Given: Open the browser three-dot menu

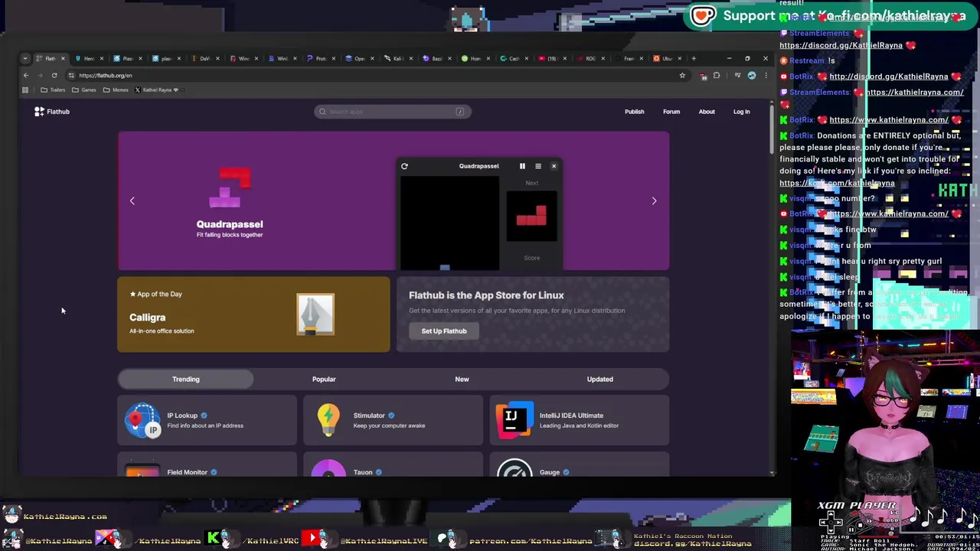Looking at the screenshot, I should (x=766, y=75).
